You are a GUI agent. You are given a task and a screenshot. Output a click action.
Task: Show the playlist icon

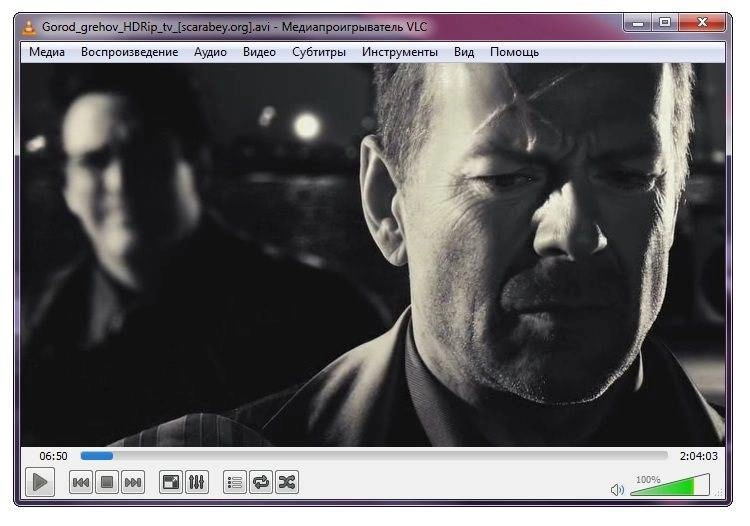coord(235,482)
